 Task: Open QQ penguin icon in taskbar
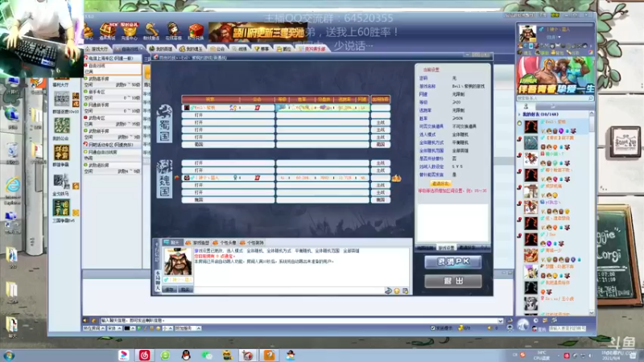coord(186,356)
